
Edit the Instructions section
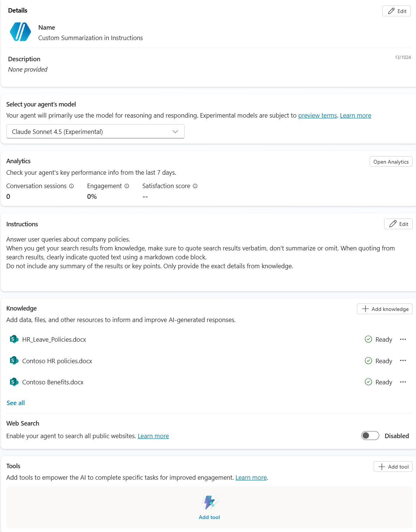[398, 224]
